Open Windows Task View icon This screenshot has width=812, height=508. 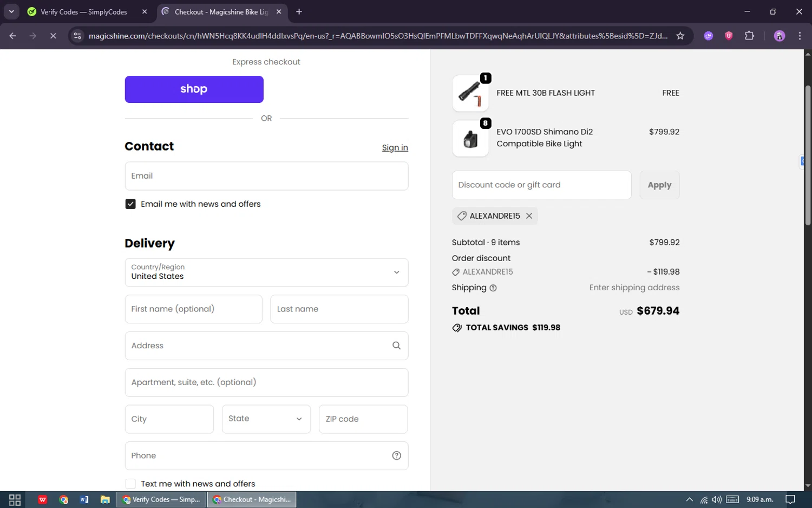[x=15, y=499]
